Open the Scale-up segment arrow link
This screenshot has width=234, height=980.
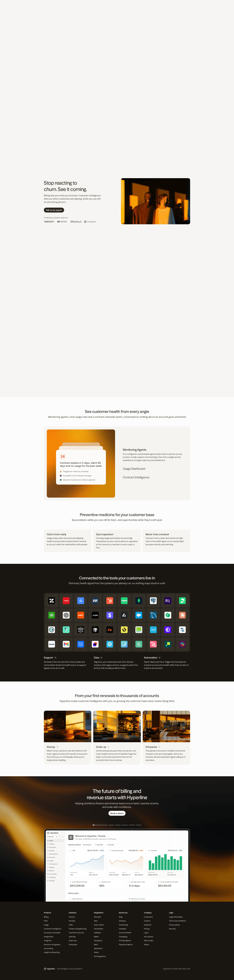[x=109, y=747]
